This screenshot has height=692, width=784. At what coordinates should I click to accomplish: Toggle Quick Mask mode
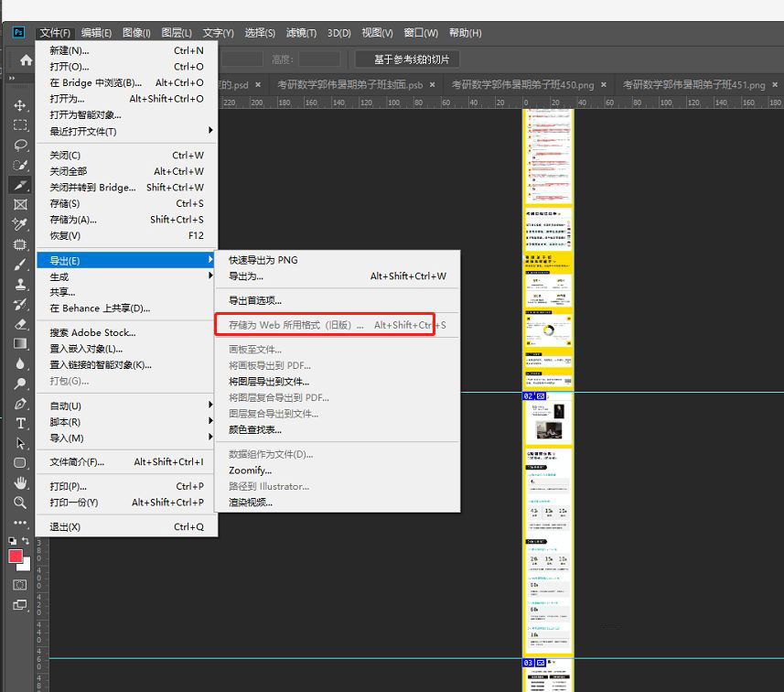click(20, 585)
